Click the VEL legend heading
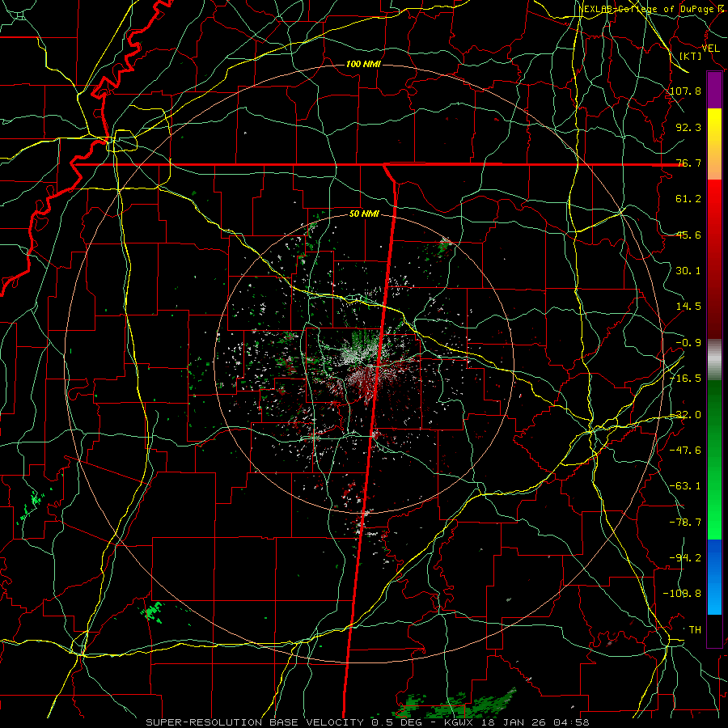Viewport: 728px width, 728px height. coord(710,49)
